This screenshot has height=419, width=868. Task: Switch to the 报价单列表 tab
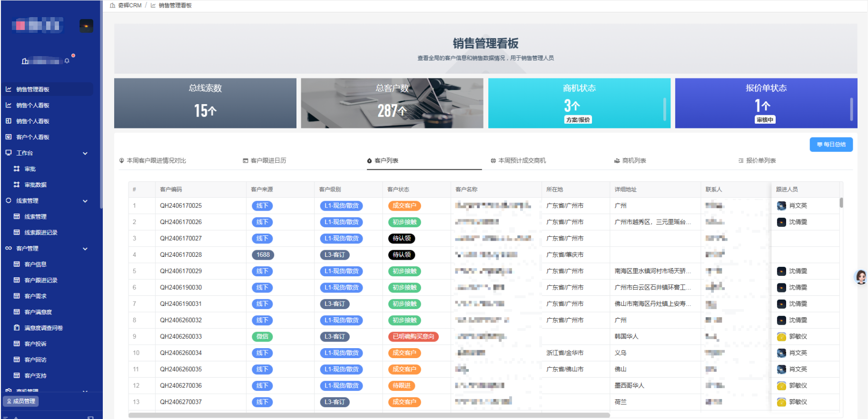(x=760, y=161)
